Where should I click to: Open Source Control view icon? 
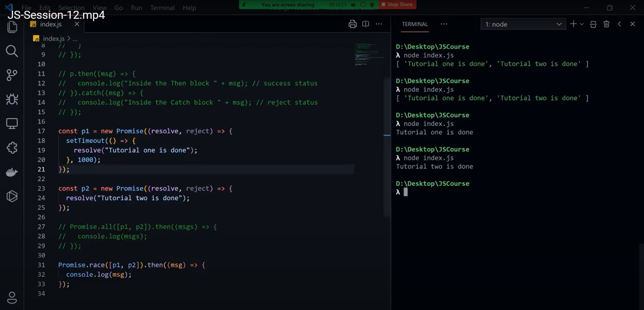coord(12,75)
